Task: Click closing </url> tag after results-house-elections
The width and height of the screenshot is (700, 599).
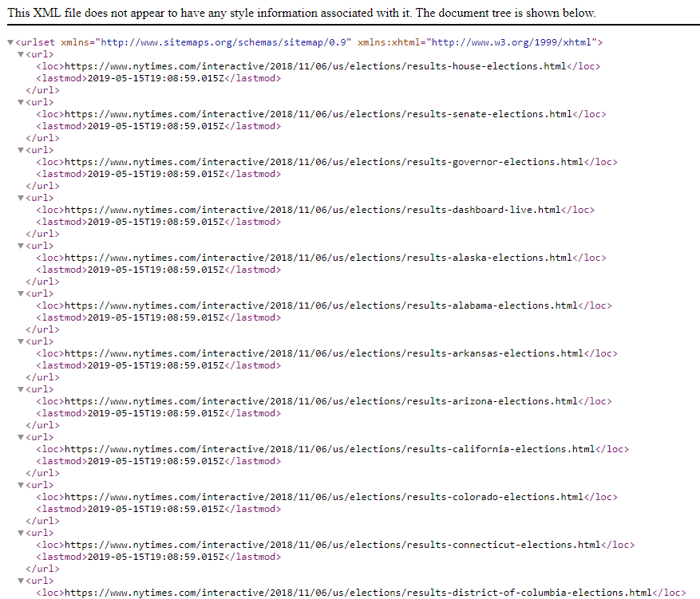Action: click(x=42, y=90)
